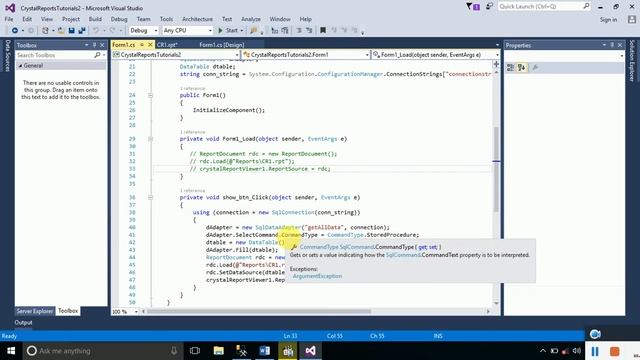Click the Navigate Backward toolbar icon
Viewport: 640px width, 360px height.
(15, 31)
